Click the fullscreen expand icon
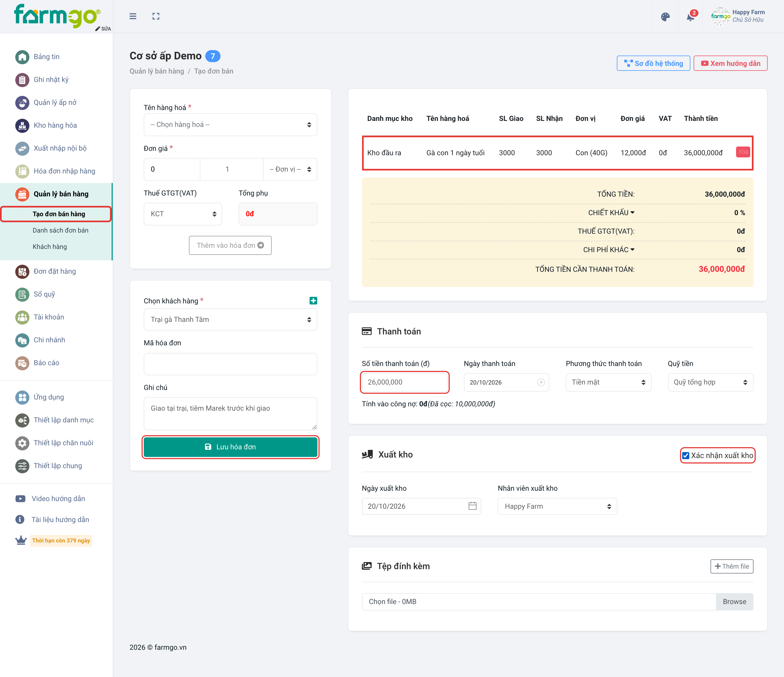Viewport: 784px width, 677px height. pos(156,16)
